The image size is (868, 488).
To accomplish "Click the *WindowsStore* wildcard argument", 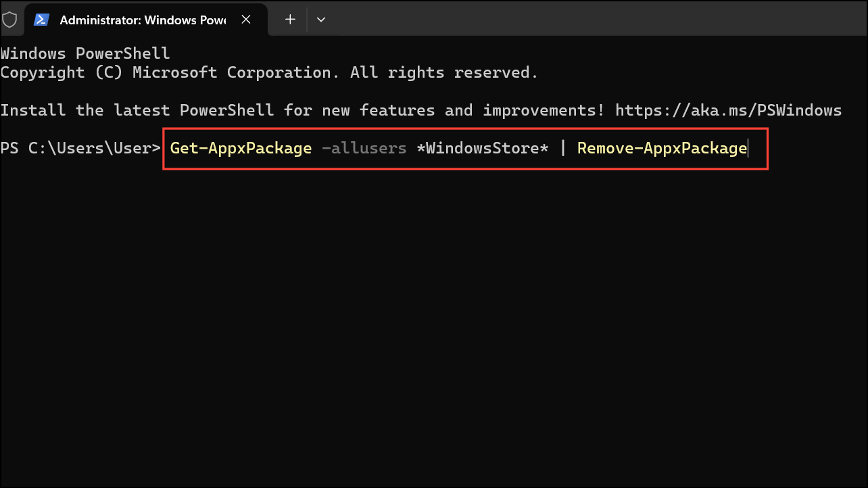I will [x=483, y=148].
